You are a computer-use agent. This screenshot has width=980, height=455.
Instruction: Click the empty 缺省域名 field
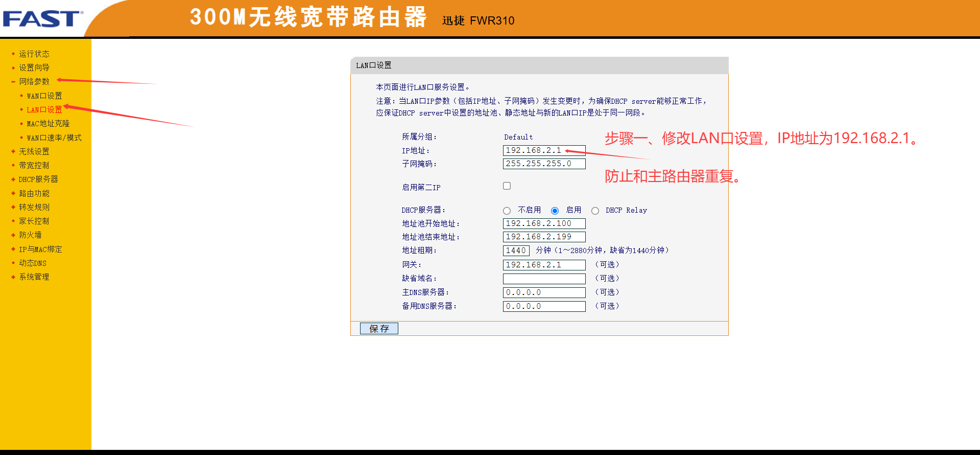pos(544,279)
